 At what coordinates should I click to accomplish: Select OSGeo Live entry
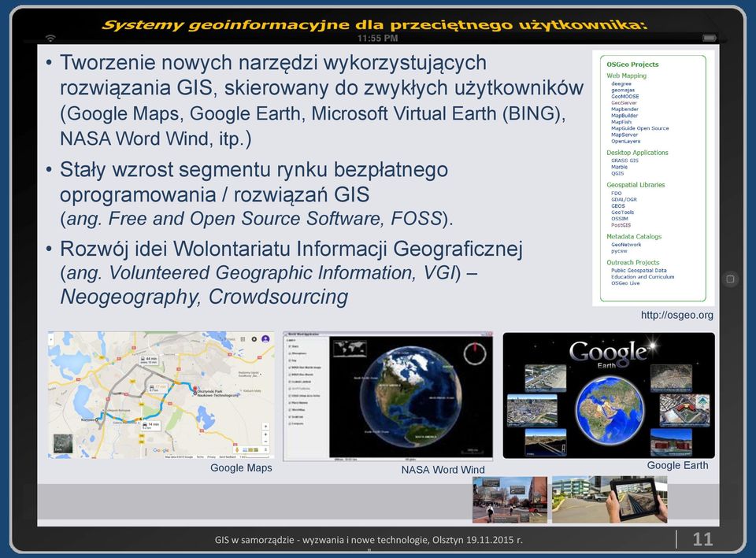coord(624,283)
